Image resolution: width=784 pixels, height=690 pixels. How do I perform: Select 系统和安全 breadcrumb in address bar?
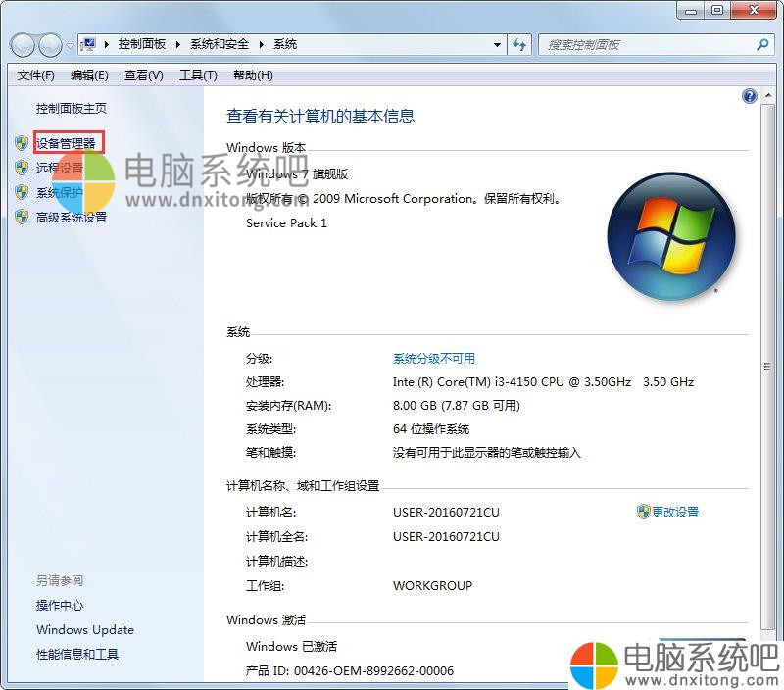(219, 44)
